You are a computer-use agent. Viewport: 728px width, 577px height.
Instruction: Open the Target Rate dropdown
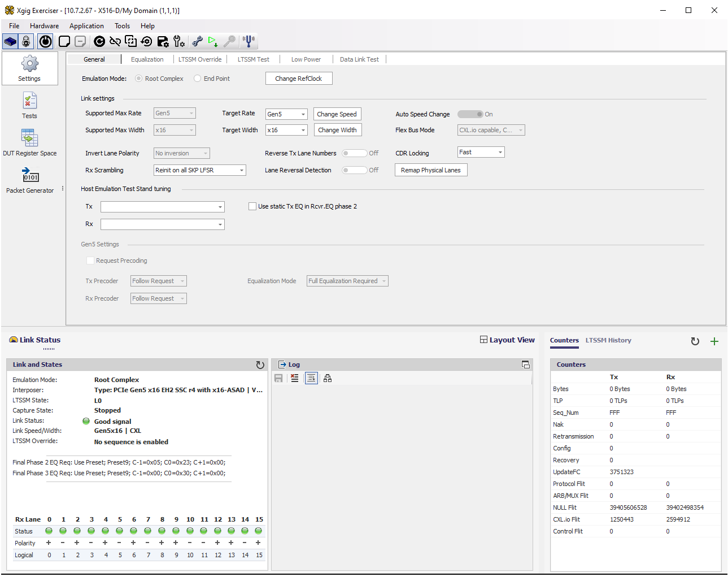click(287, 114)
